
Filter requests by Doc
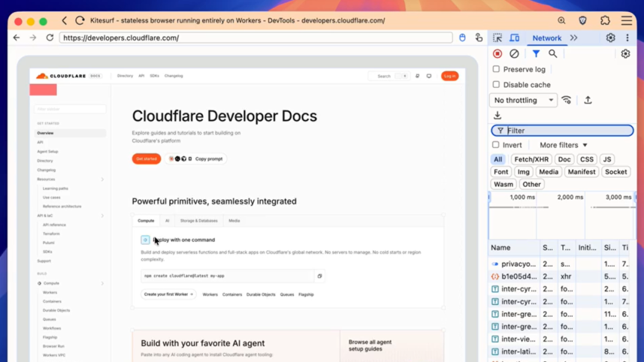pyautogui.click(x=564, y=159)
